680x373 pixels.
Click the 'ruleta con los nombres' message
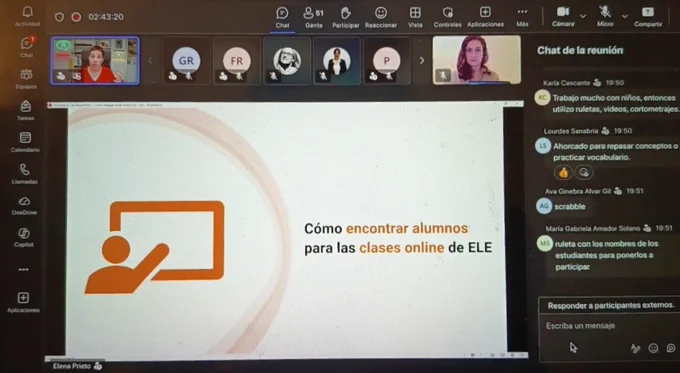pos(607,255)
